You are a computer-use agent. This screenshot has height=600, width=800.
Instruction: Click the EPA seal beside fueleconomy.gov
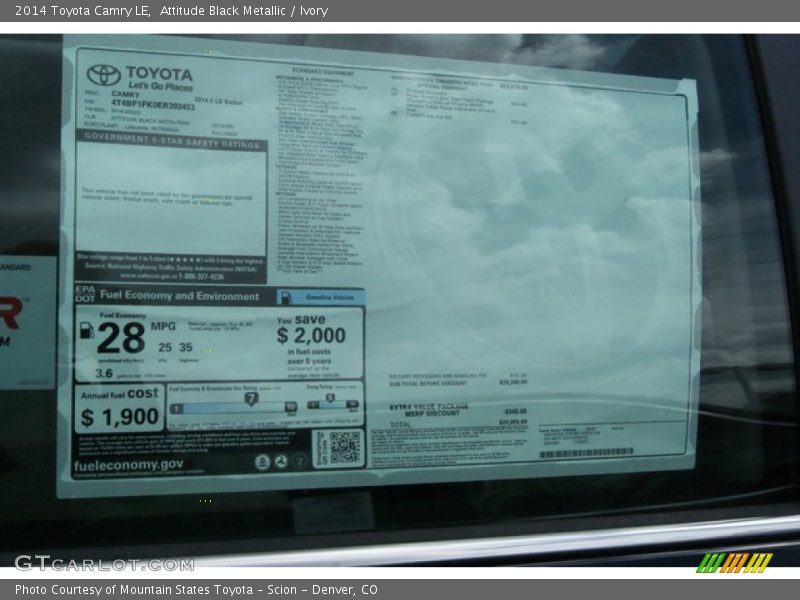pos(262,461)
